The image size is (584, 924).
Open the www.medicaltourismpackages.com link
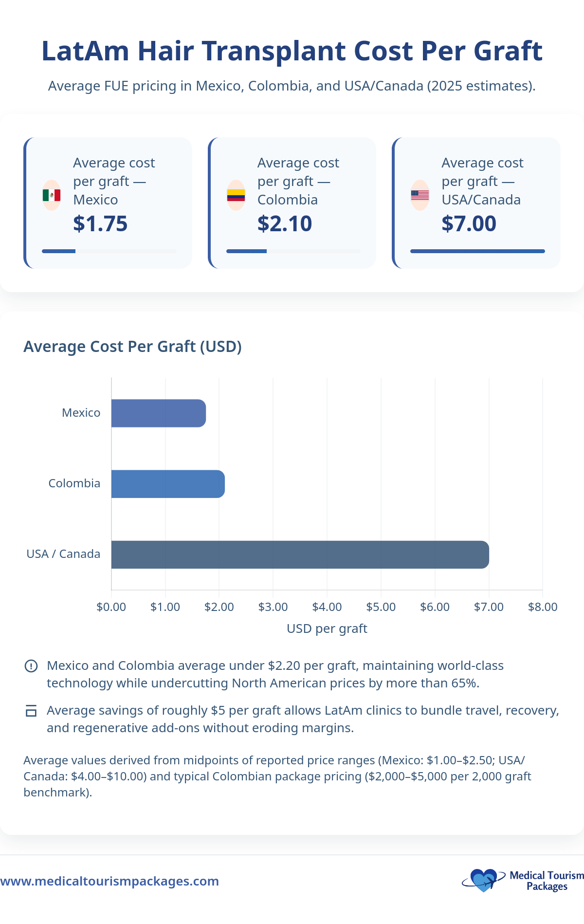[109, 881]
